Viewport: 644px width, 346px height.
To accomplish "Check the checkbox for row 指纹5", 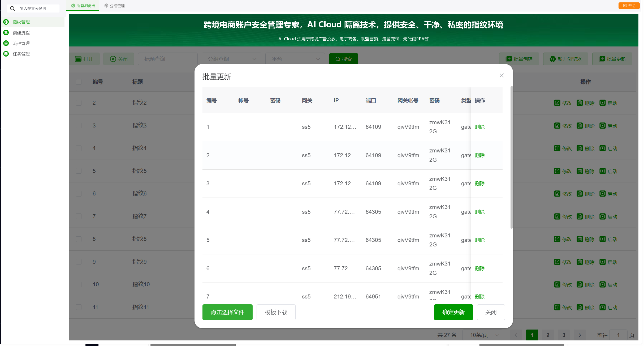I will point(79,171).
